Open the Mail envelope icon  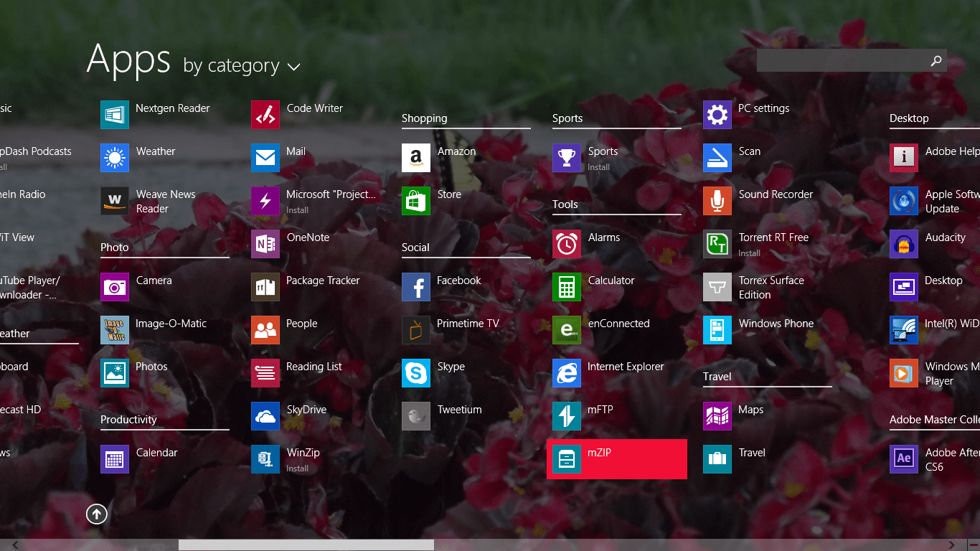[265, 158]
